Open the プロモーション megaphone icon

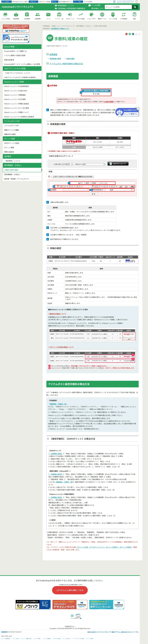click(70, 15)
